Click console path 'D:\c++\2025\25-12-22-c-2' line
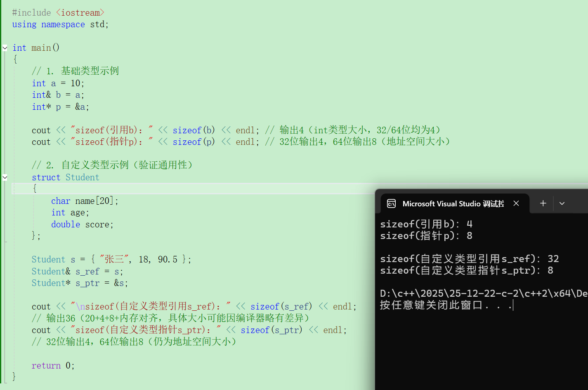Screen dimensions: 588x390 [x=484, y=293]
